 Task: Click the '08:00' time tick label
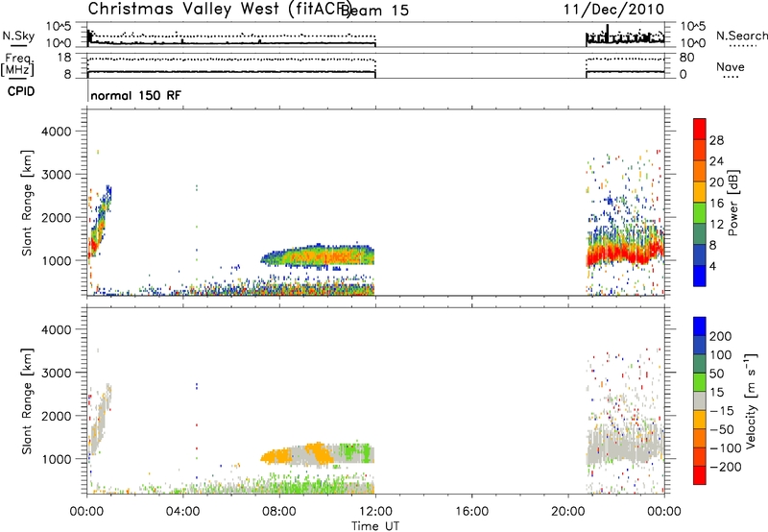point(279,512)
